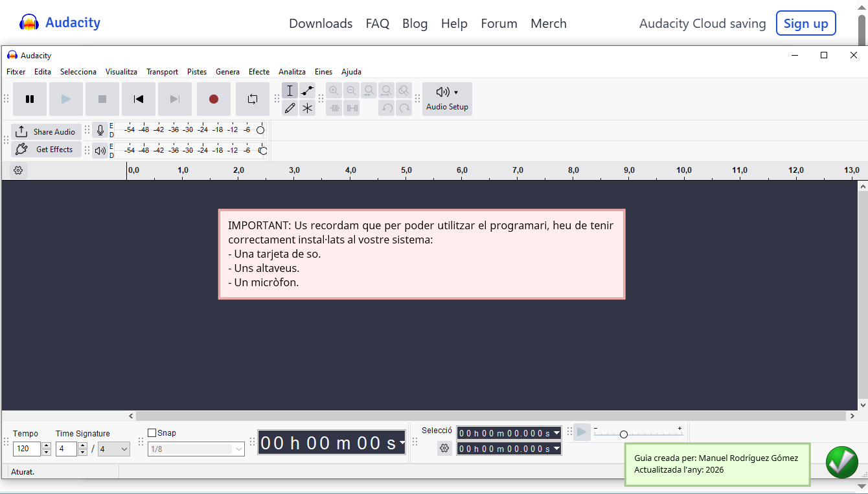Click the Share Audio button
Viewport: 868px width, 494px height.
(47, 131)
